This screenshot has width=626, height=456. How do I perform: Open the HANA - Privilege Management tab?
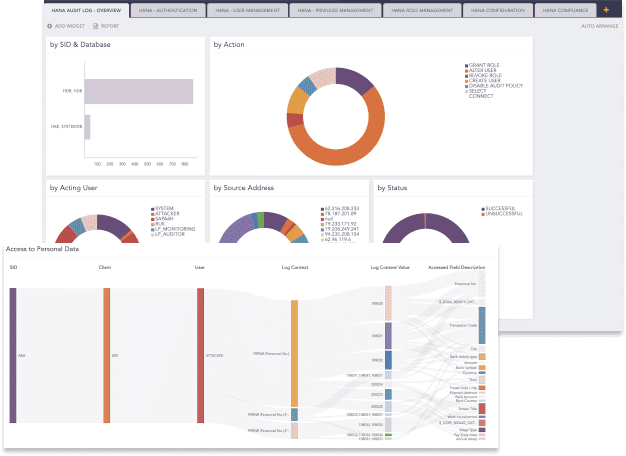(x=335, y=10)
